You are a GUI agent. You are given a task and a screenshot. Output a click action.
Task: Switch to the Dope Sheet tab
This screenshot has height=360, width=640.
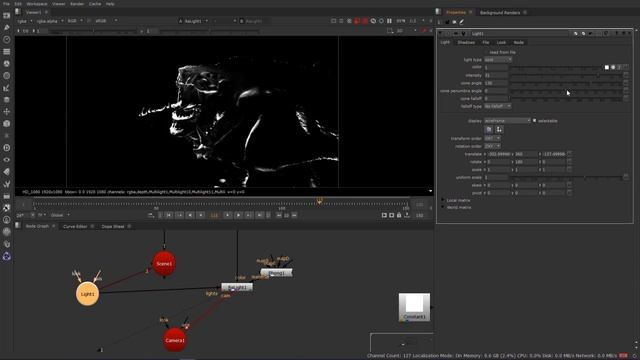click(x=113, y=226)
